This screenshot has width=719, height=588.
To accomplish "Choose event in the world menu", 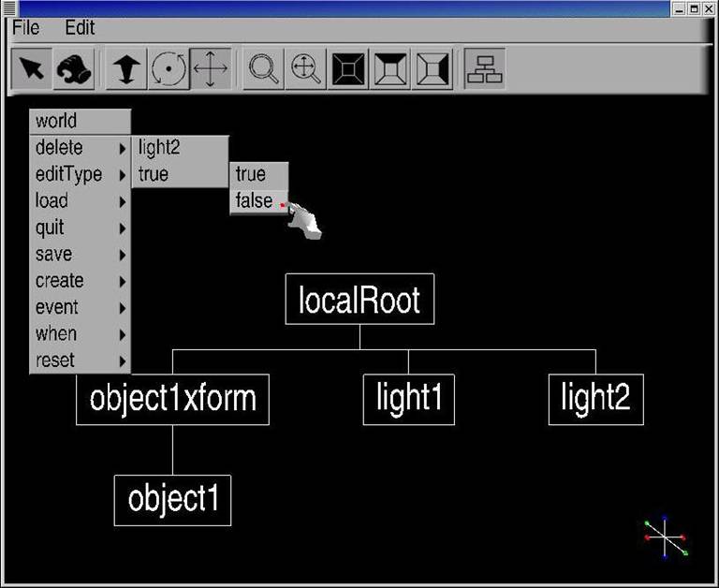I will 81,308.
